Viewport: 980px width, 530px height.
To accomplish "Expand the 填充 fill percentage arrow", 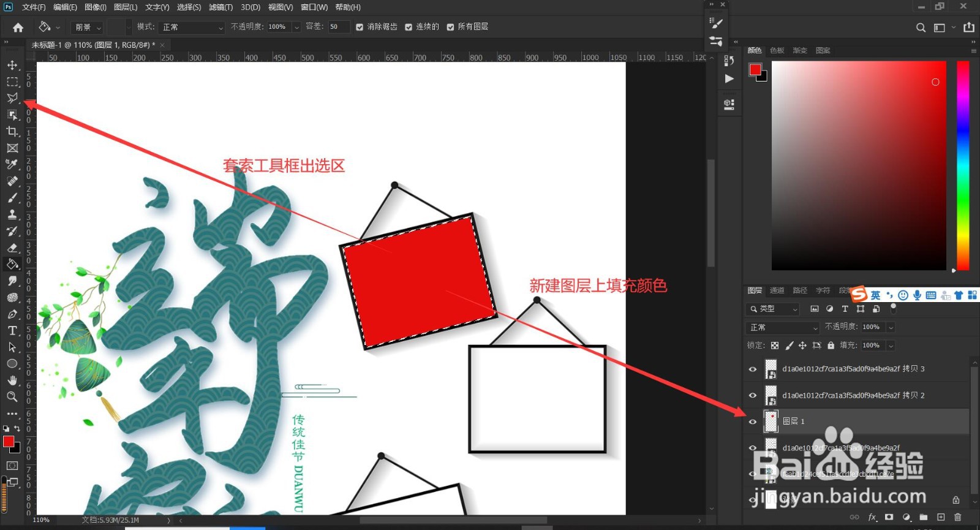I will (891, 346).
